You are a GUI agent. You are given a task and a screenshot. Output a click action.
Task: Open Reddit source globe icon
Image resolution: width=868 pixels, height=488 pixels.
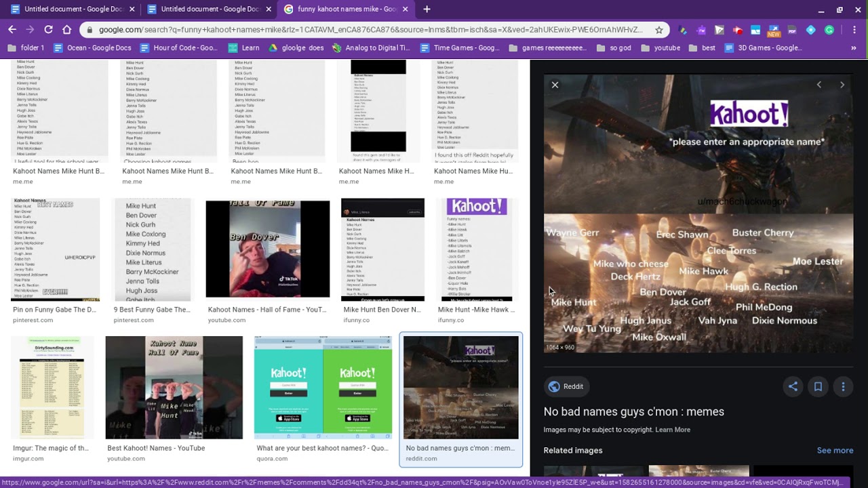[554, 386]
